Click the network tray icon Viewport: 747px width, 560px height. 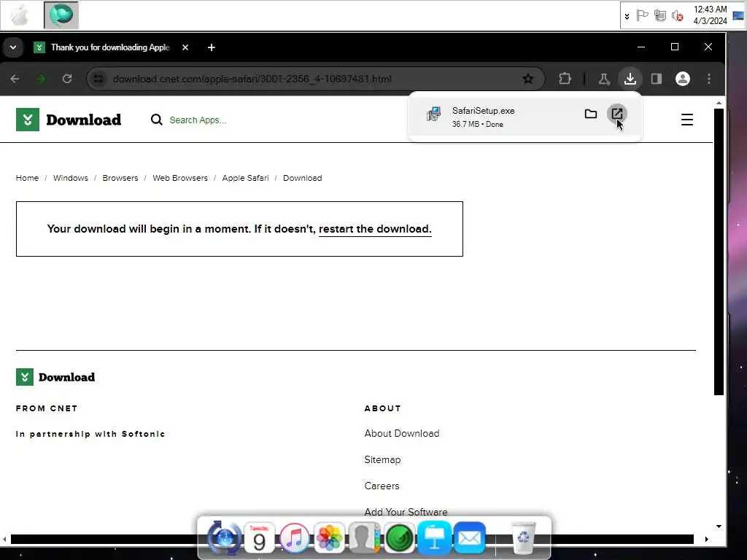click(x=659, y=16)
